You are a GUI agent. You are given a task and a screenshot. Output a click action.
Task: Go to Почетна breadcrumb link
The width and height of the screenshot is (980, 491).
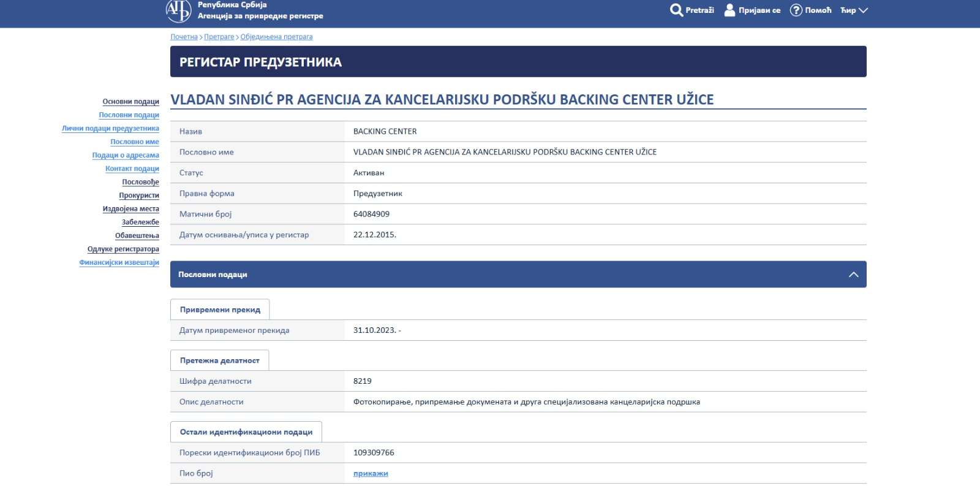(x=184, y=37)
